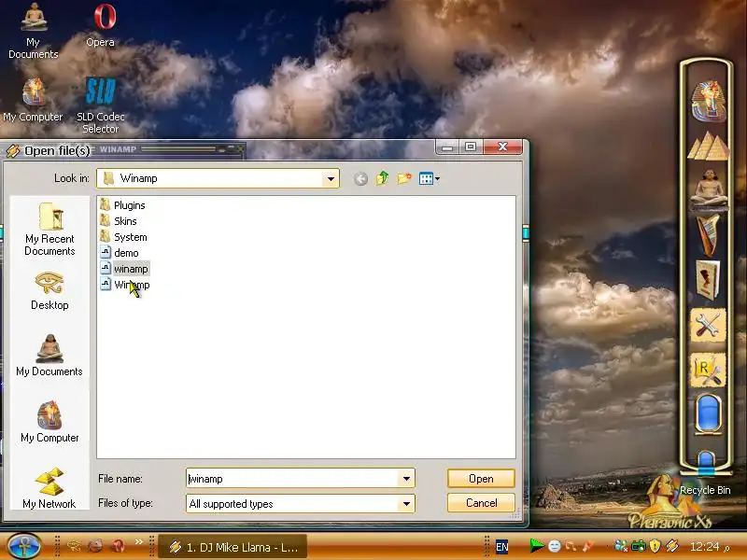This screenshot has height=560, width=747.
Task: Open the R tools dock icon
Action: (x=708, y=371)
